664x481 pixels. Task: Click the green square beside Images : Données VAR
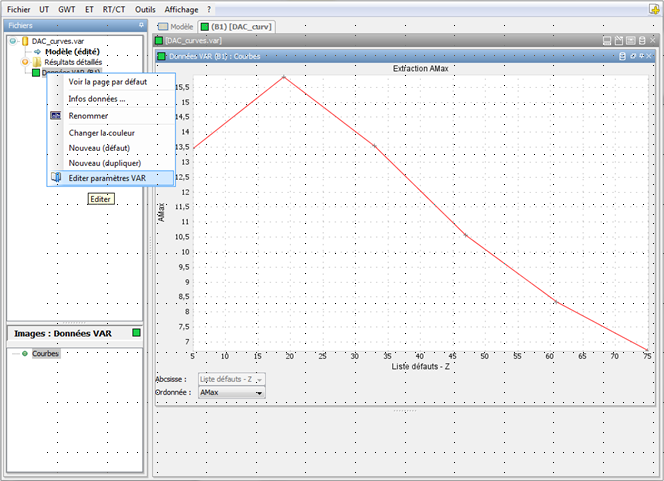click(x=136, y=333)
